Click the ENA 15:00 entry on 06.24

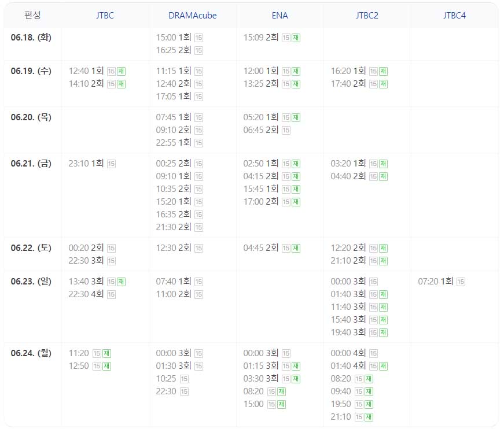[x=253, y=404]
